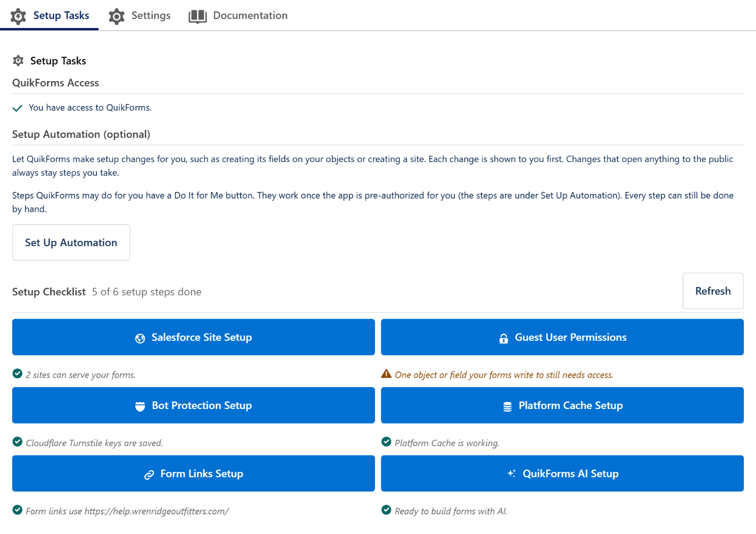This screenshot has height=534, width=756.
Task: Click the Set Up Automation button
Action: pos(71,243)
